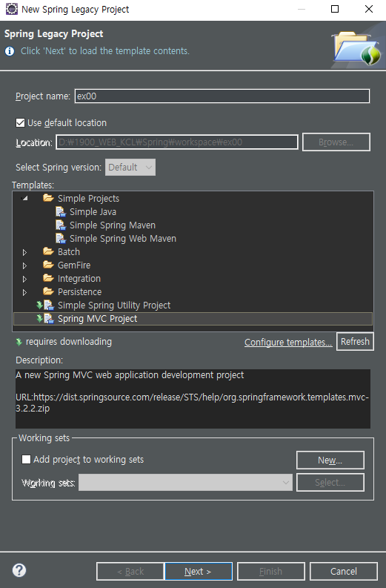This screenshot has height=588, width=386.
Task: Expand the Batch template category
Action: point(24,252)
